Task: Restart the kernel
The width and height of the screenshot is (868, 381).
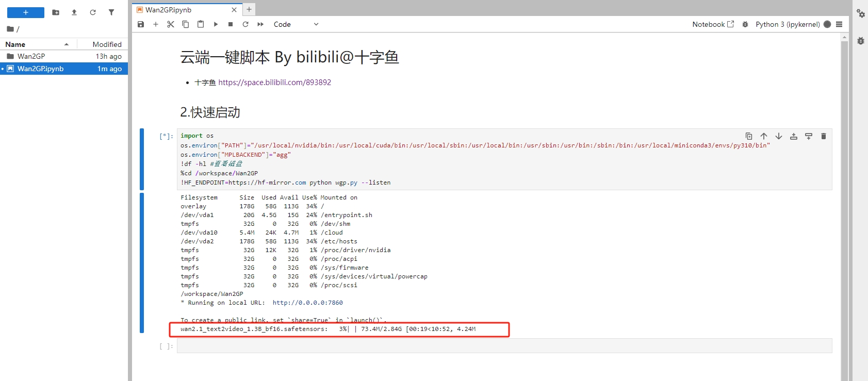Action: [245, 24]
